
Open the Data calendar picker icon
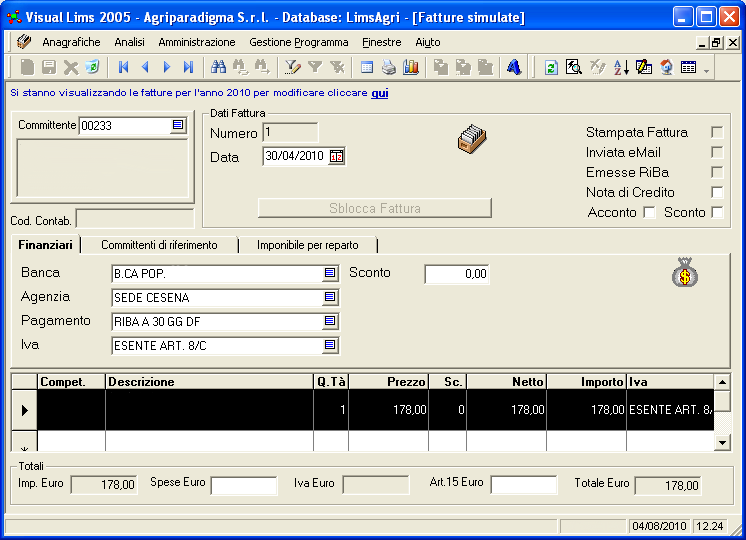(336, 156)
